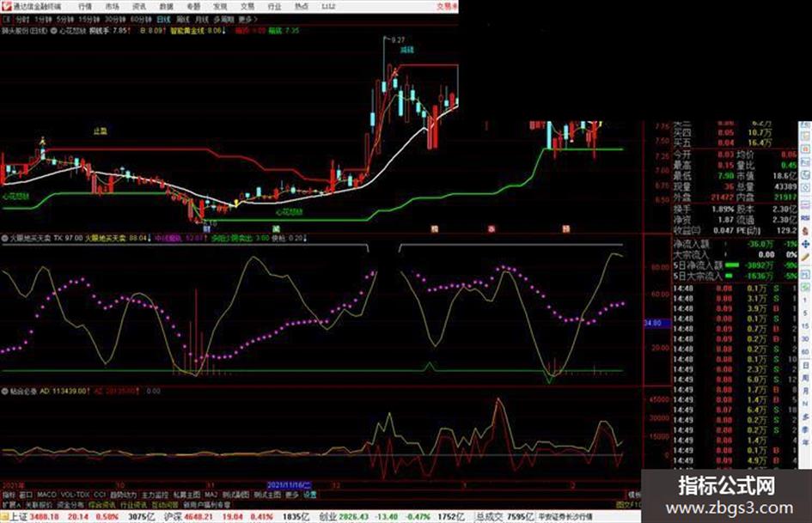Select the 主力监控 indicator tab
Image resolution: width=812 pixels, height=523 pixels.
pos(155,495)
